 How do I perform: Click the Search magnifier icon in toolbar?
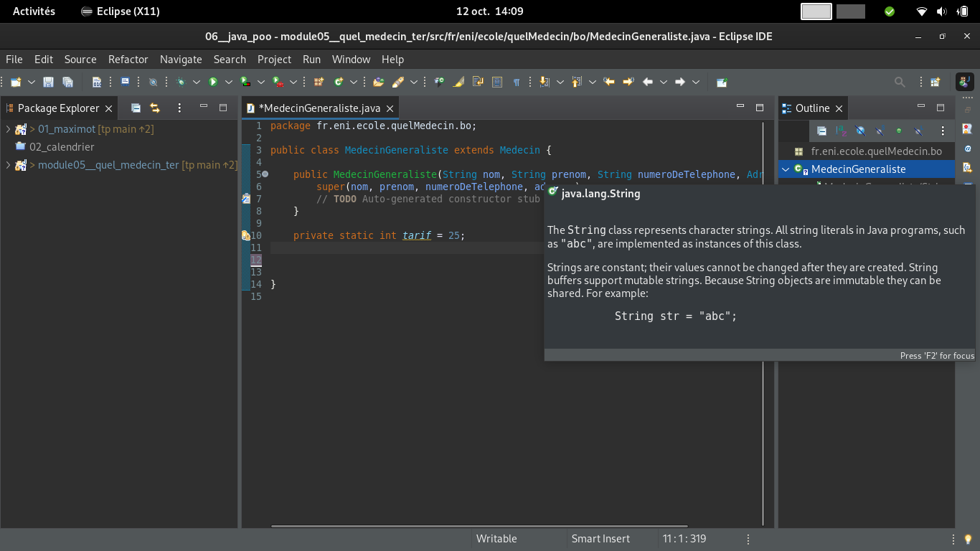900,82
